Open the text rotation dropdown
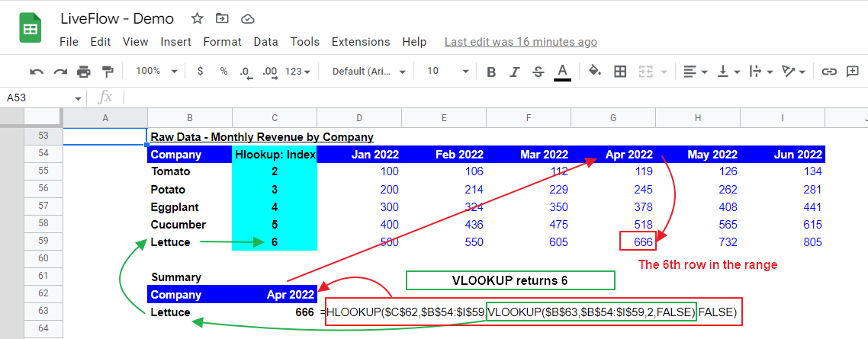This screenshot has height=339, width=868. [x=793, y=72]
